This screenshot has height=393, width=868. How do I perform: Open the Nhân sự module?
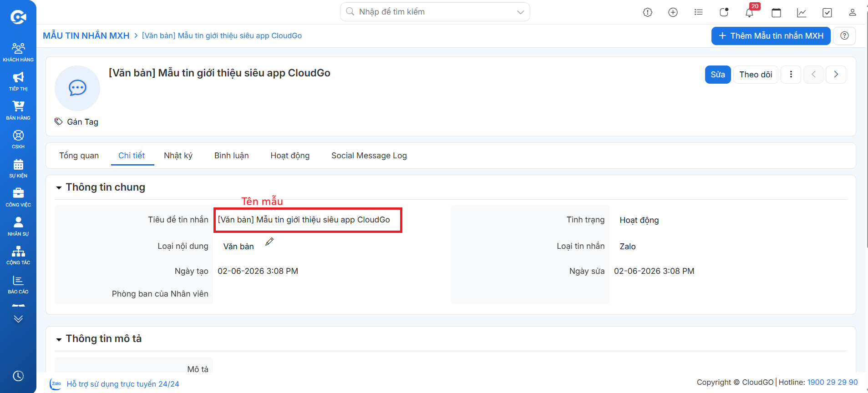point(18,227)
